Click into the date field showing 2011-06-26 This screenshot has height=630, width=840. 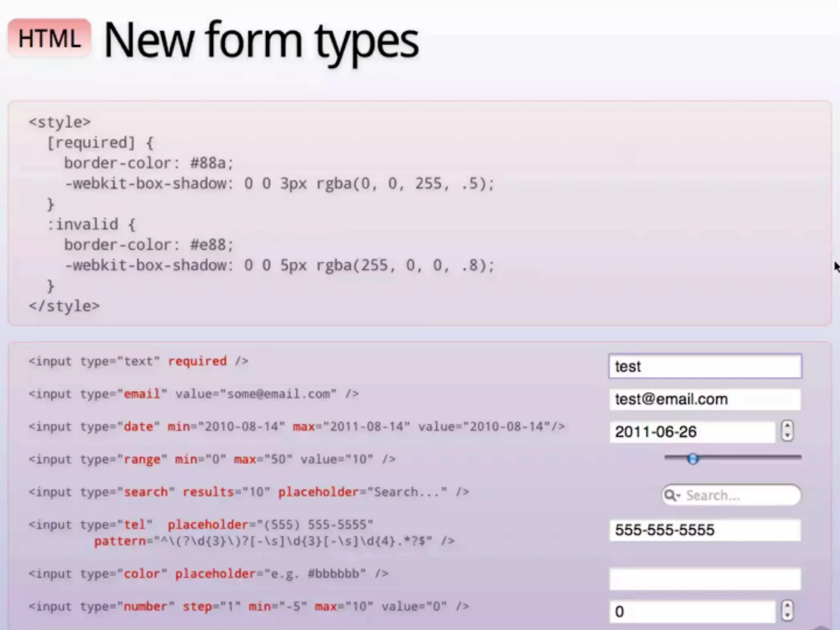692,431
